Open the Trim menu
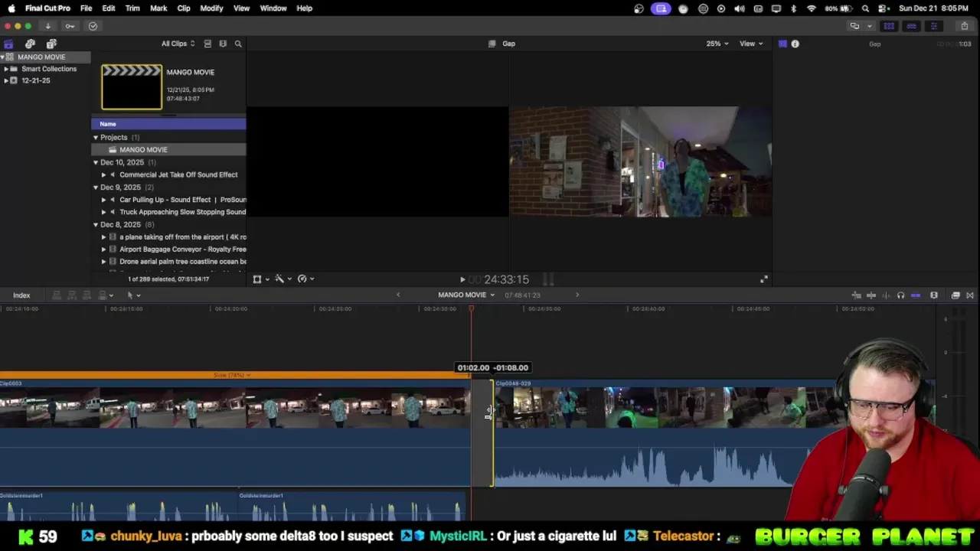Viewport: 980px width, 551px height. (x=132, y=8)
